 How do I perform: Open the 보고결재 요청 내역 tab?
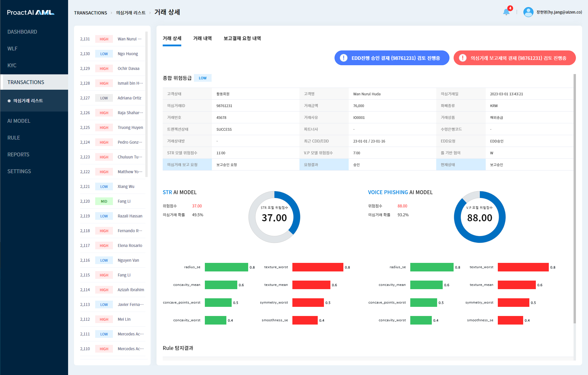coord(242,38)
